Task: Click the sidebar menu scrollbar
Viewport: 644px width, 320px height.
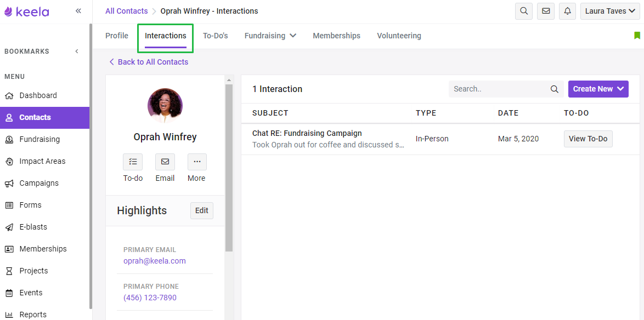Action: pyautogui.click(x=91, y=166)
